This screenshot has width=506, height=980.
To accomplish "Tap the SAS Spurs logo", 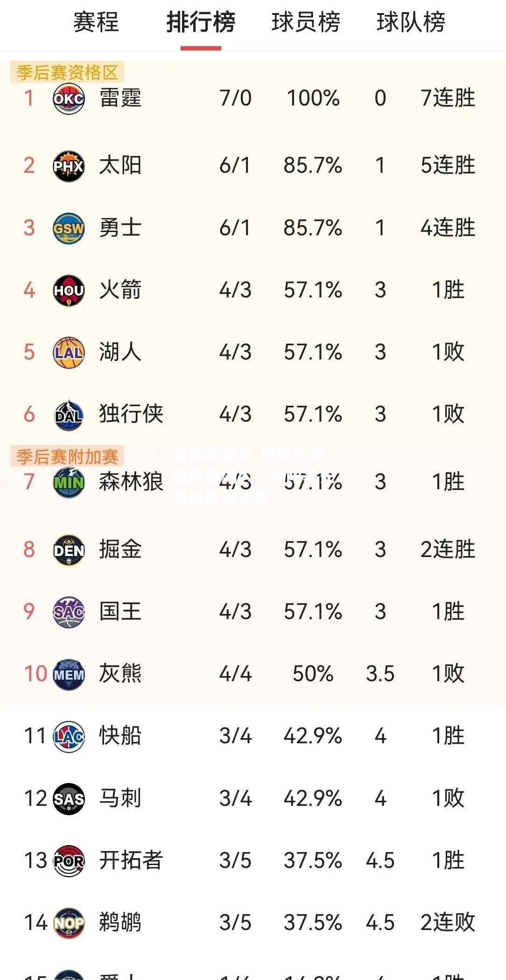I will 69,798.
